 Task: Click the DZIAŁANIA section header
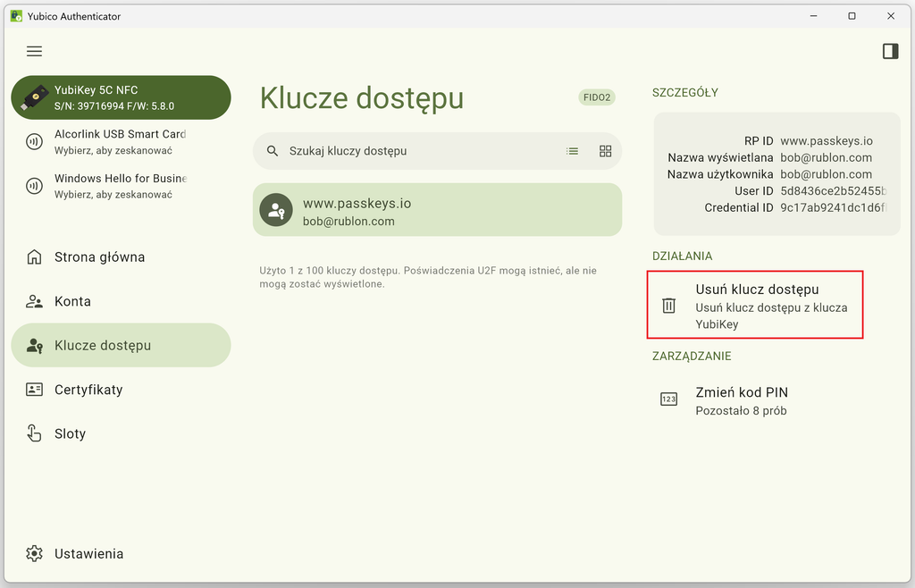(x=682, y=256)
